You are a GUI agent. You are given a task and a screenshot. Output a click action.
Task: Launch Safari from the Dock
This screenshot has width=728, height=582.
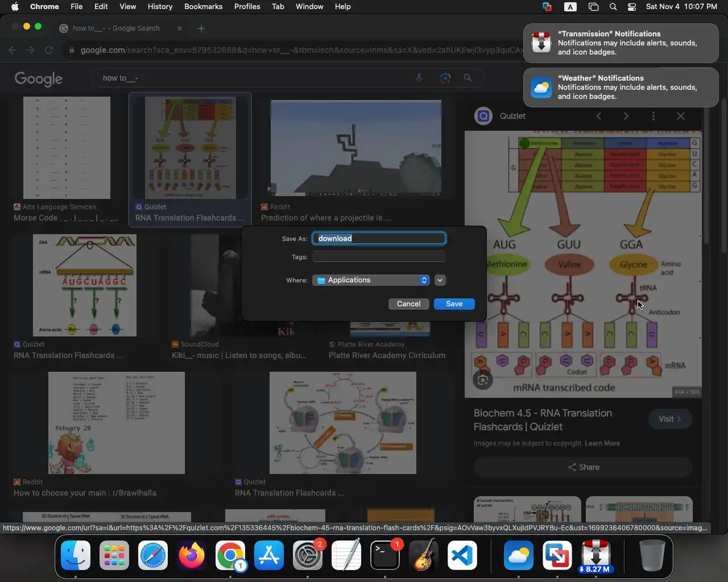[153, 555]
